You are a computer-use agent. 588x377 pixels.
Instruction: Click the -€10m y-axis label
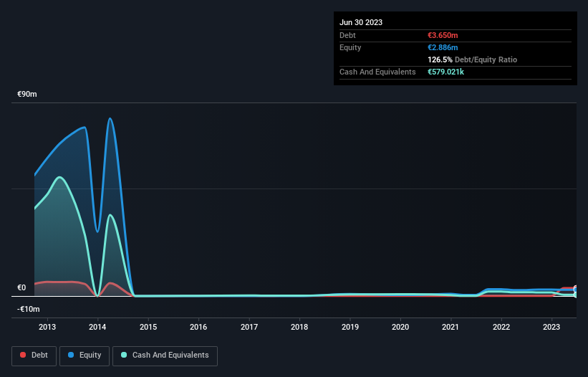29,309
